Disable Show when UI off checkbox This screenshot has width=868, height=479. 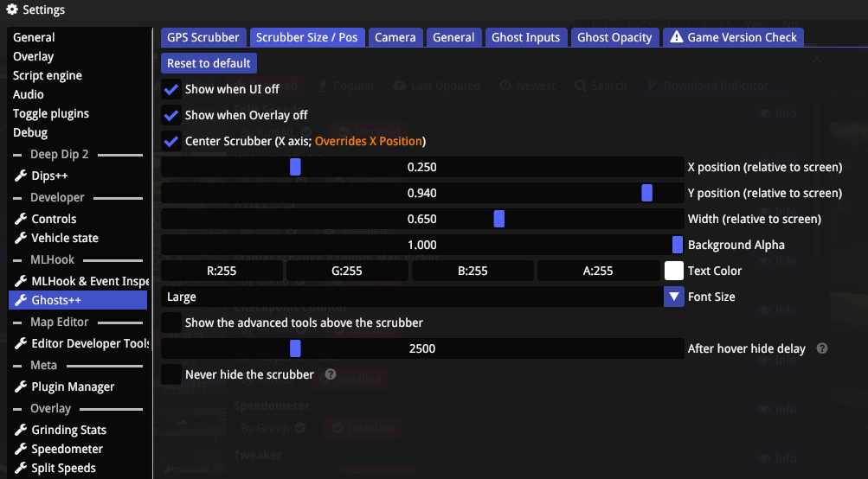tap(171, 89)
